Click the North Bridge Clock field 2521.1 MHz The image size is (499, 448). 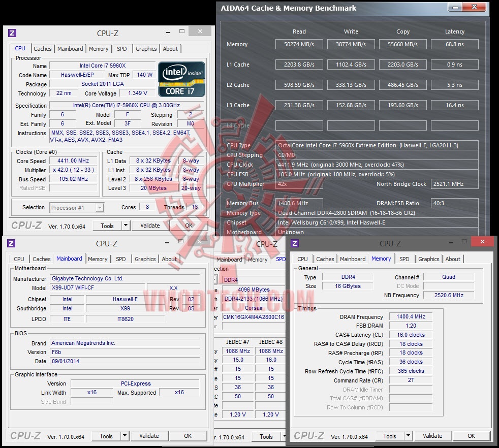click(455, 184)
